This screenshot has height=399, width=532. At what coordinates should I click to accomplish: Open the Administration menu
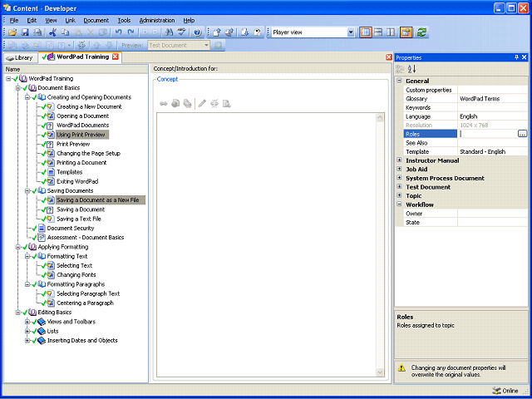(x=157, y=20)
